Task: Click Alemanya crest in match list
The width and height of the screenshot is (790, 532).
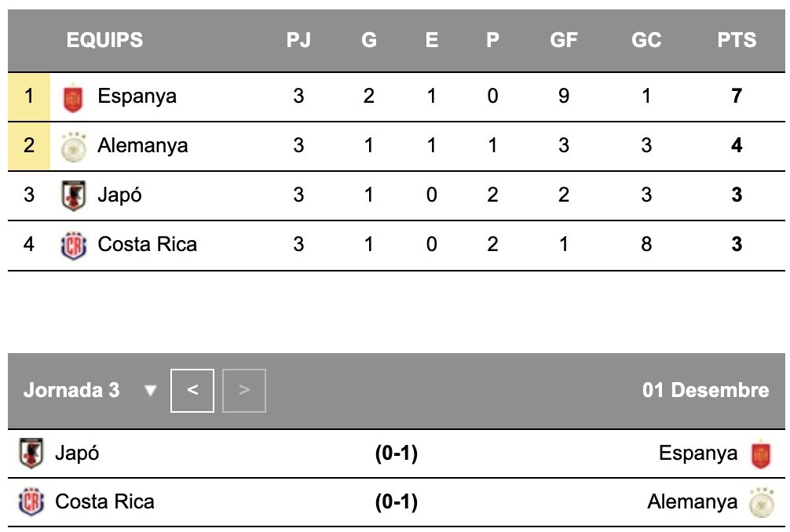Action: coord(760,502)
